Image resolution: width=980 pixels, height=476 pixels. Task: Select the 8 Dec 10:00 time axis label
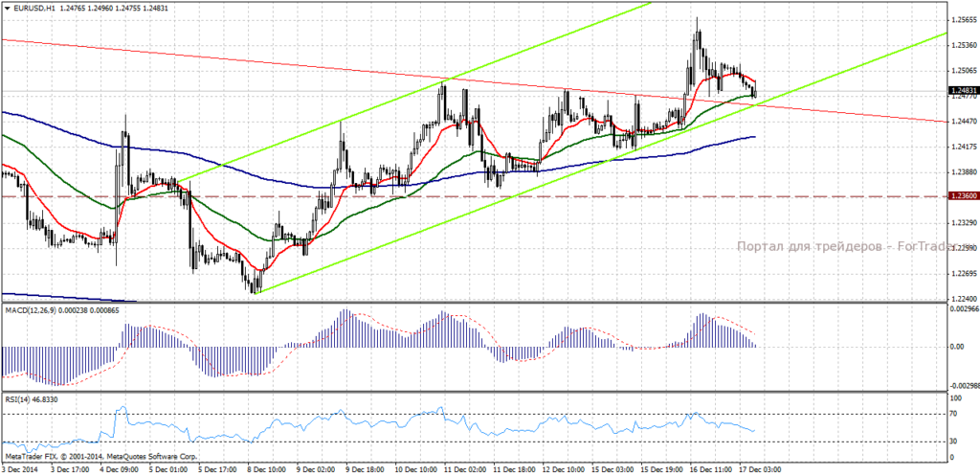pyautogui.click(x=268, y=469)
